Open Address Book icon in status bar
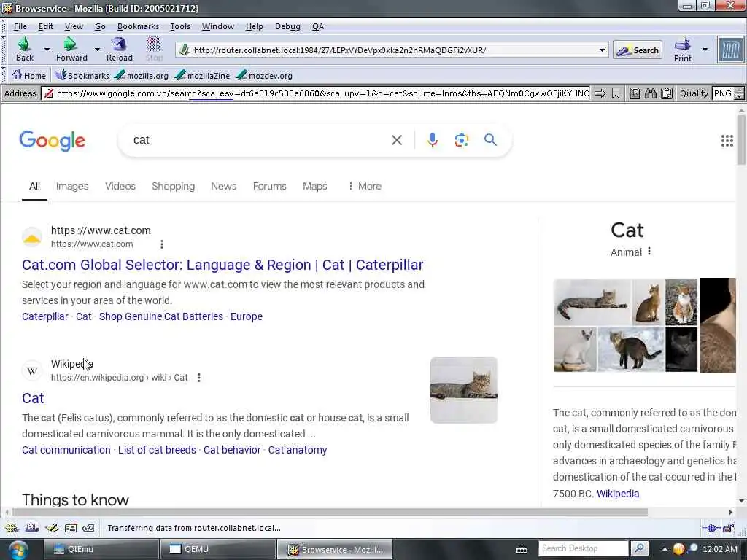The height and width of the screenshot is (560, 747). pos(71,528)
